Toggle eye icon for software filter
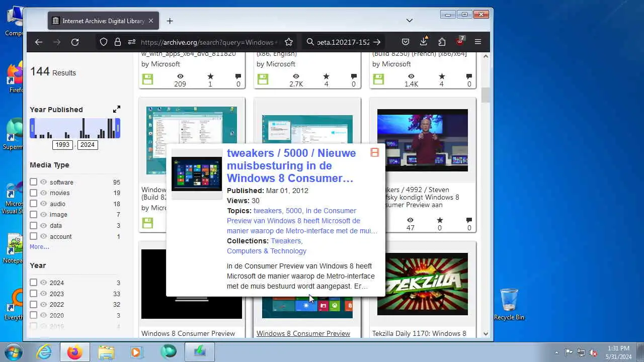The height and width of the screenshot is (362, 644). (43, 182)
